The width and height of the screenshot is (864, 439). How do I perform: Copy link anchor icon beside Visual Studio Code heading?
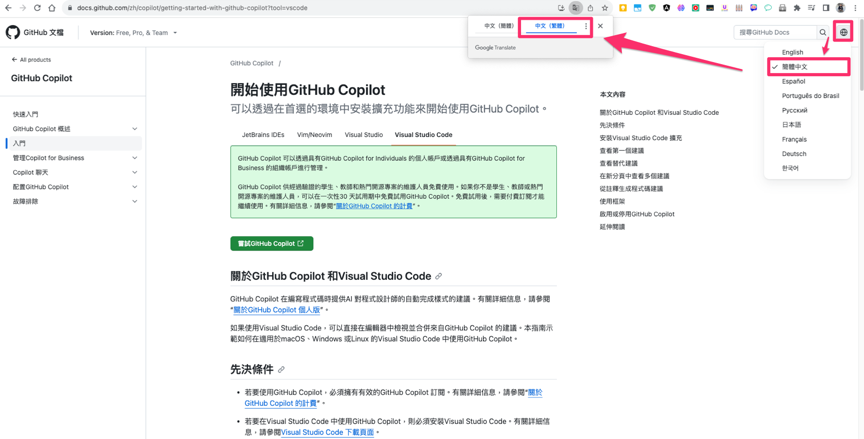pos(439,276)
